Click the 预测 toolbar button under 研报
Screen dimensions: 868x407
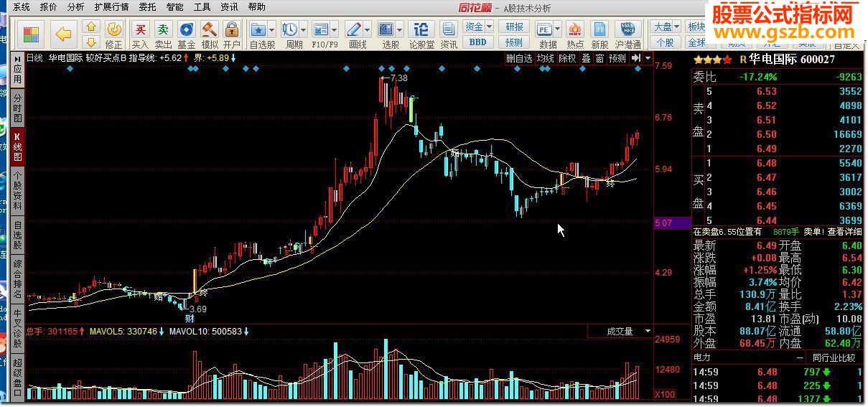pos(514,42)
